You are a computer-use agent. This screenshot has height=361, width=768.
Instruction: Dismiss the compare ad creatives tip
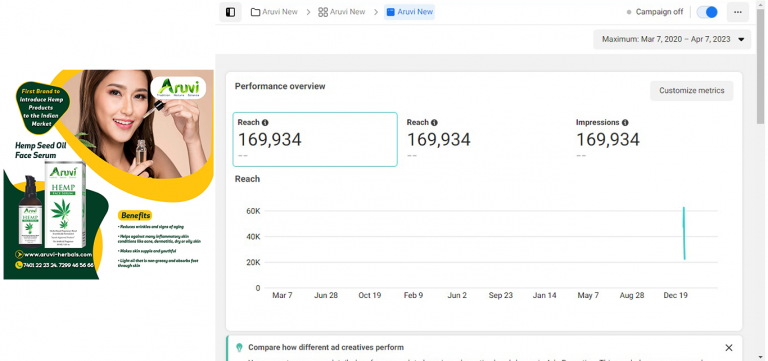point(729,348)
